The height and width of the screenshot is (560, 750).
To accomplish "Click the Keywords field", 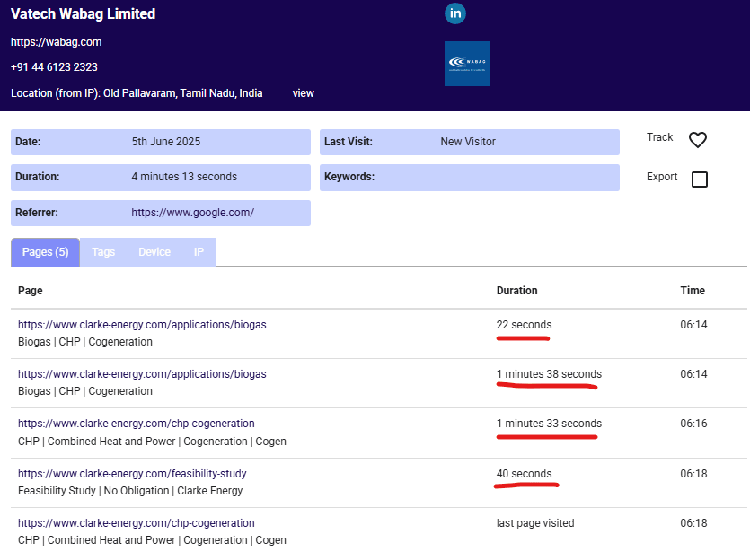I will pyautogui.click(x=469, y=178).
